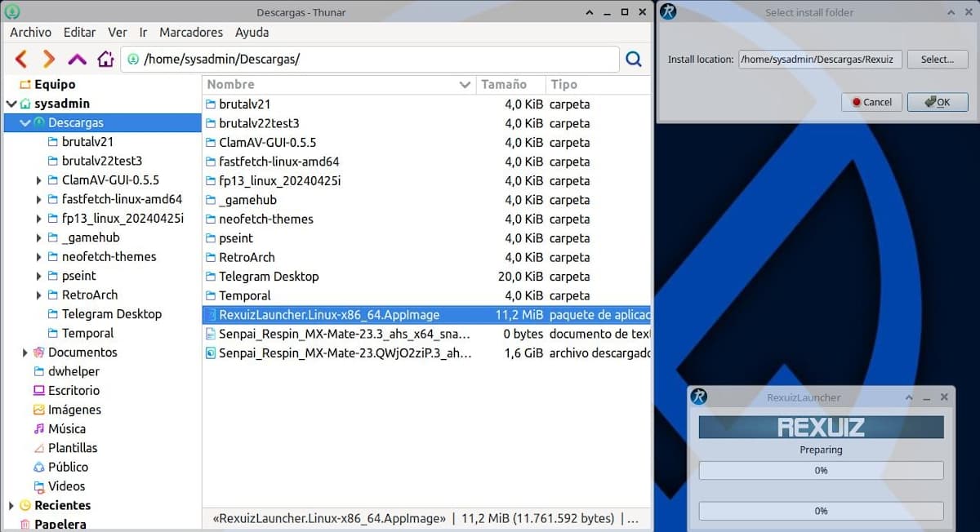Expand the Recientes tree node
Screen dimensions: 980x532
click(x=11, y=505)
